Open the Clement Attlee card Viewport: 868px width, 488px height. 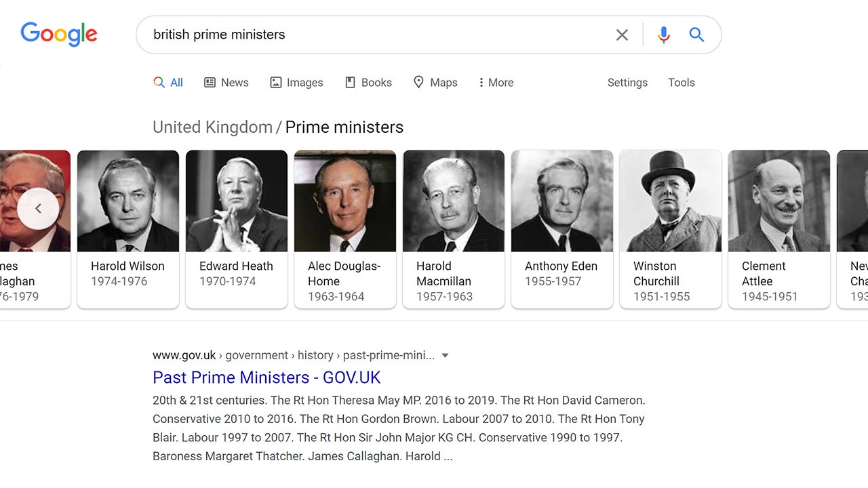pos(778,228)
